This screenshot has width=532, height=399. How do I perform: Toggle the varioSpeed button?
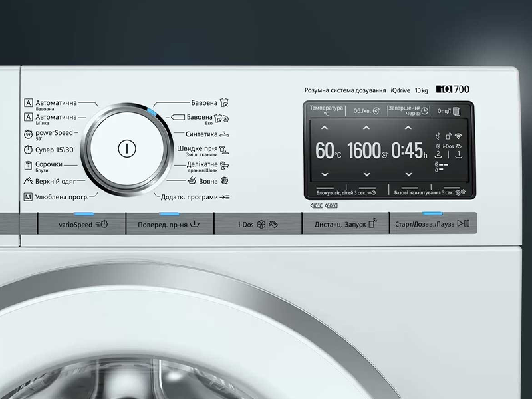pos(82,223)
